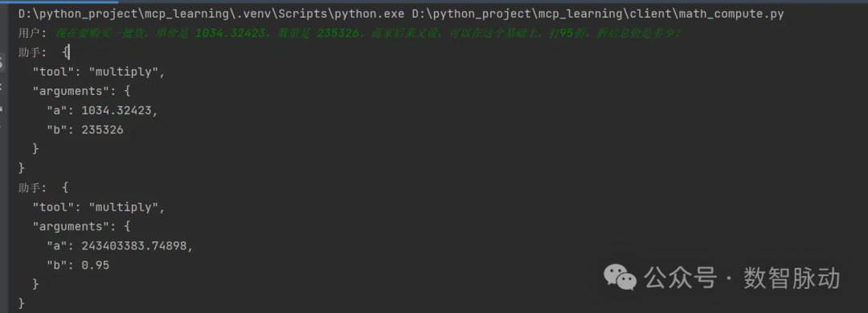Click the "tool": "multiply" line under first 助手
This screenshot has height=313, width=868.
pyautogui.click(x=99, y=72)
